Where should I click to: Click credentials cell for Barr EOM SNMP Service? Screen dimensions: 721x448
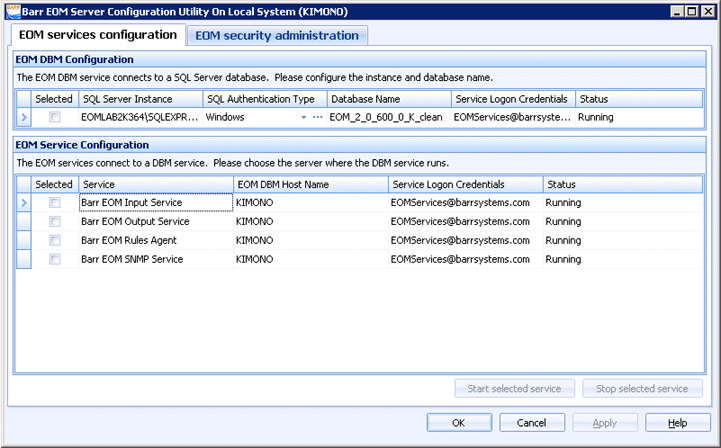465,259
